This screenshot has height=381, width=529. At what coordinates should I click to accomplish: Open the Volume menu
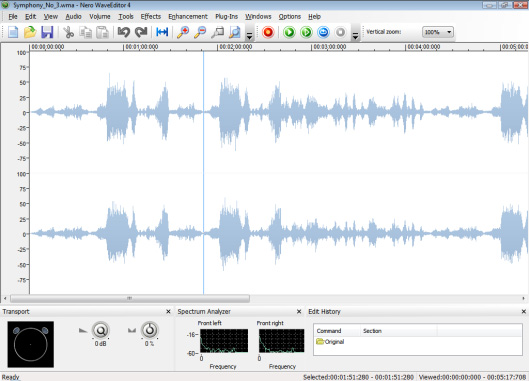pyautogui.click(x=100, y=17)
